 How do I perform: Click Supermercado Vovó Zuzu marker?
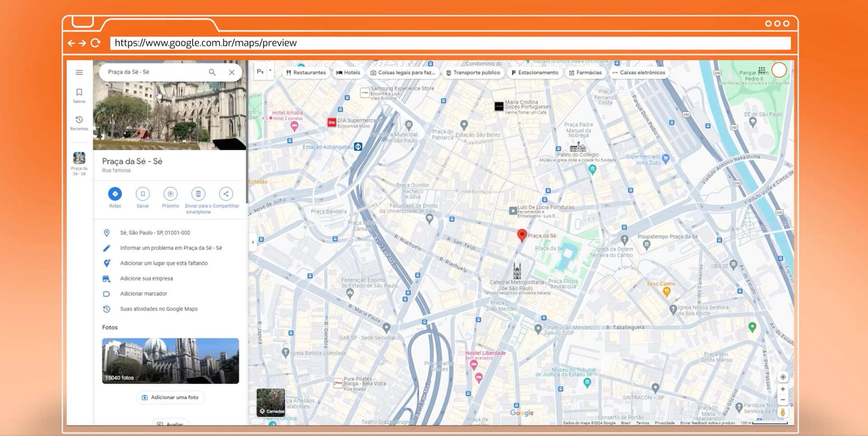[665, 159]
